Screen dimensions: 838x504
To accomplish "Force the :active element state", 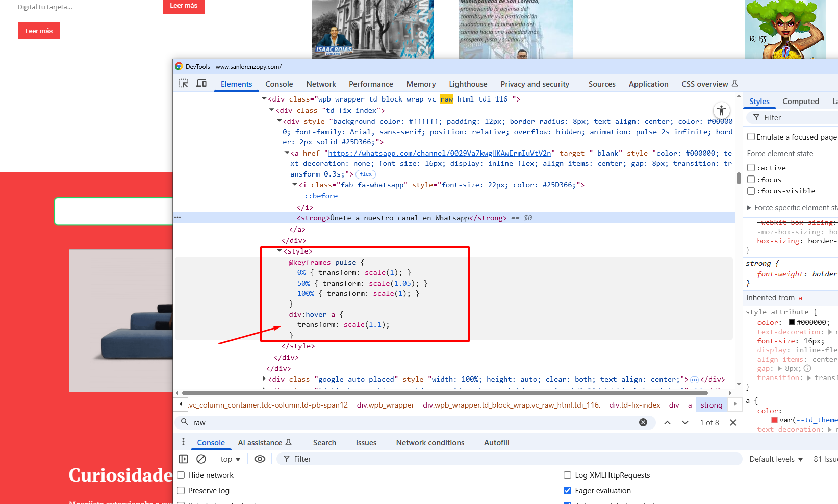I will (751, 167).
